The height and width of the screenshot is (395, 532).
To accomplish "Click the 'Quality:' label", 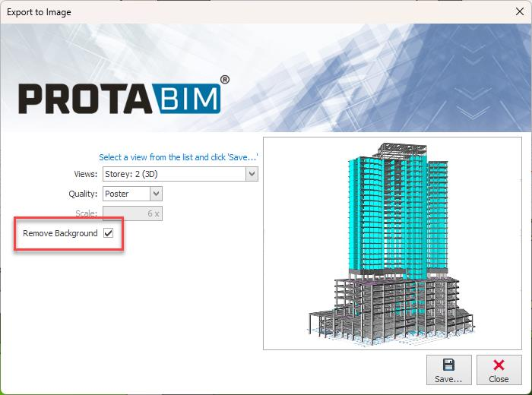I will (83, 194).
